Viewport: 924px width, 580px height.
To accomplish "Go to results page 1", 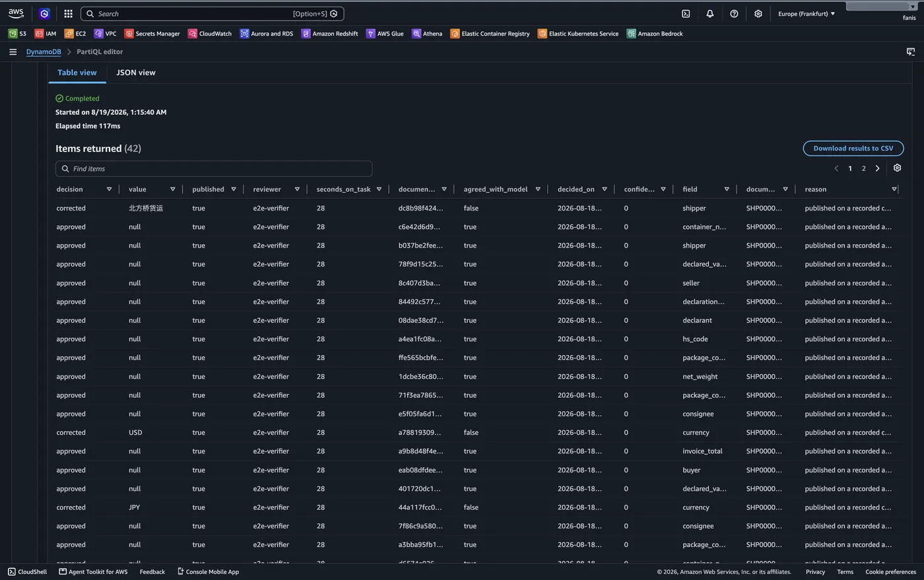I will point(850,168).
